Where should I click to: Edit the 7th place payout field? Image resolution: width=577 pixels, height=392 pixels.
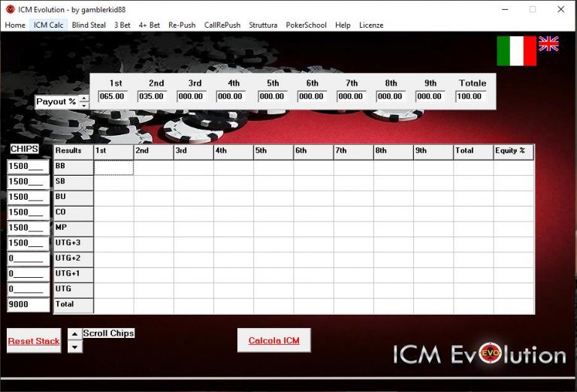pyautogui.click(x=352, y=96)
